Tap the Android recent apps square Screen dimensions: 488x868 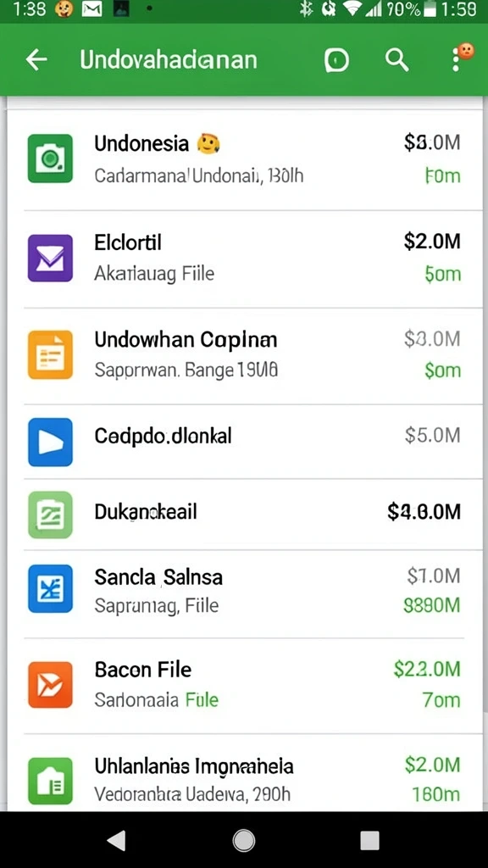(369, 840)
